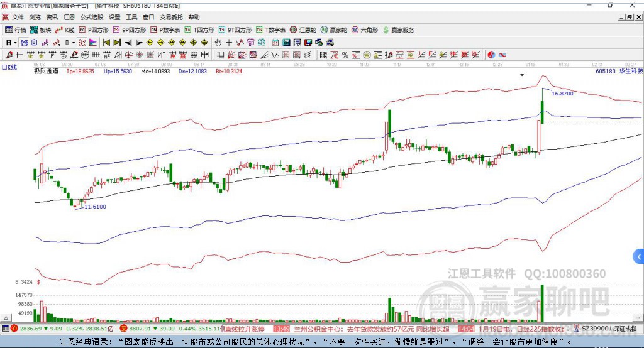Jump to the first bar icon

pos(106,43)
